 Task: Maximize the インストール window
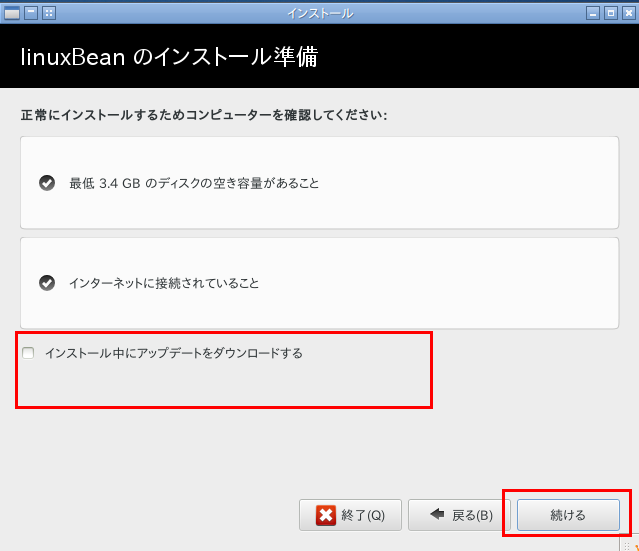[611, 13]
